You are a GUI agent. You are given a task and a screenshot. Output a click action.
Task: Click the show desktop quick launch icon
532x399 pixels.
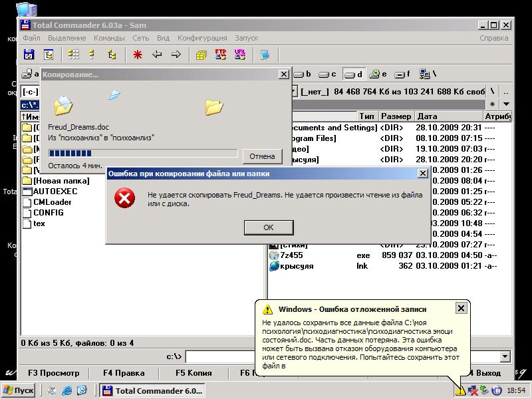(52, 390)
